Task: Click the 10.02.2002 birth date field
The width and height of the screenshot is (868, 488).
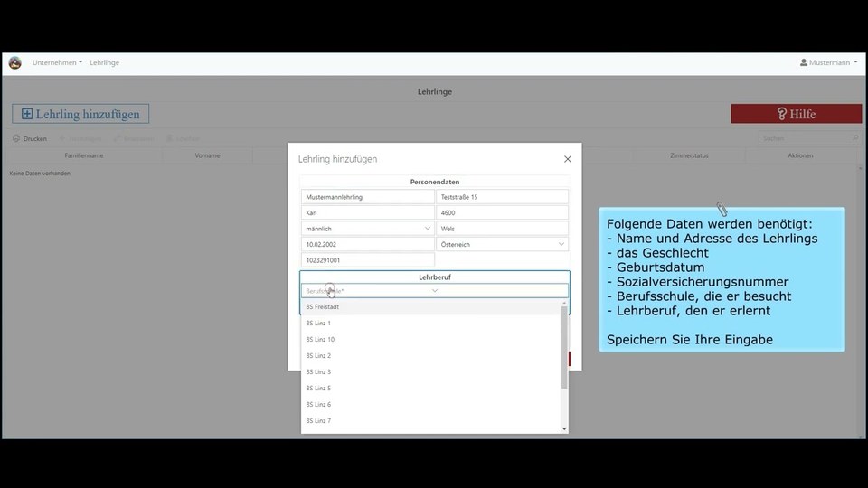Action: pos(368,244)
